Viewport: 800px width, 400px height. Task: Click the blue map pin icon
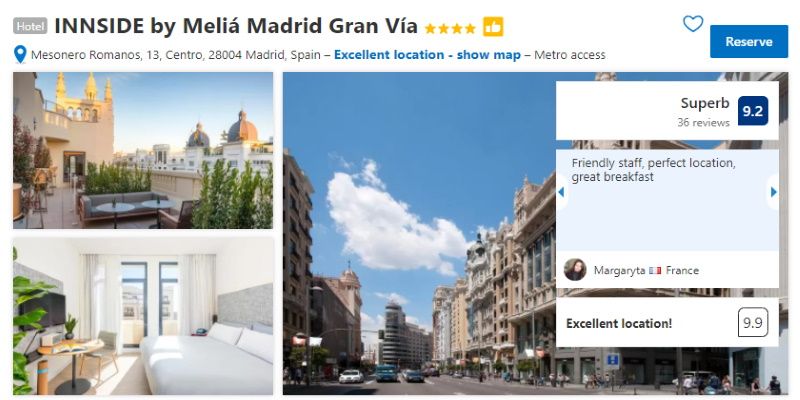pos(20,54)
